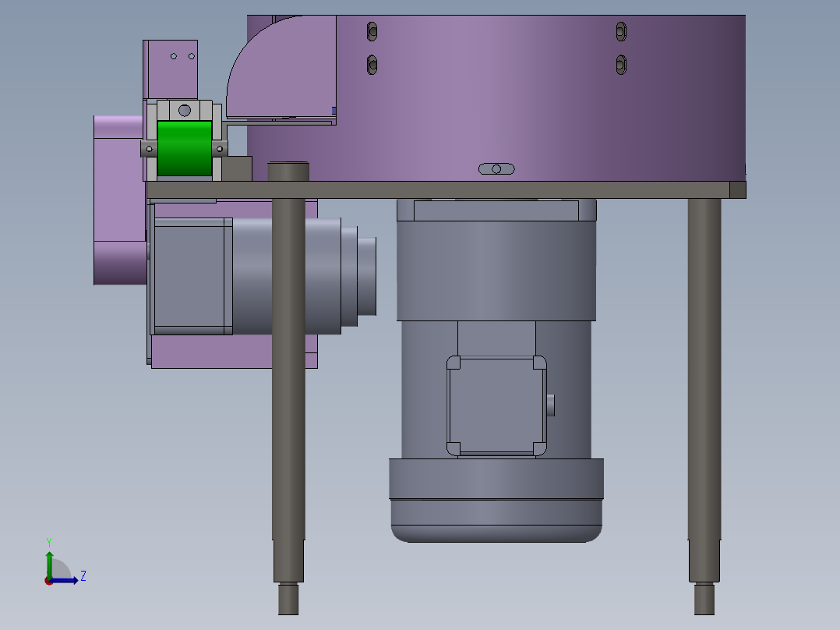Select the right leg's adjustable foot
The height and width of the screenshot is (630, 840).
tap(704, 599)
